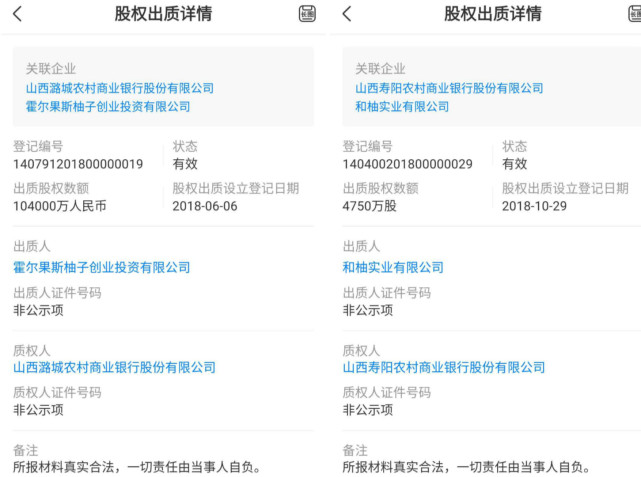641x477 pixels.
Task: Select registration date 2018-10-29
Action: pyautogui.click(x=534, y=206)
